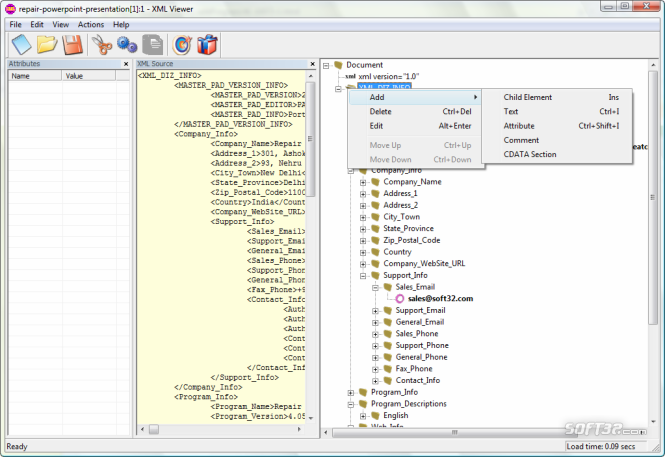Viewport: 665px width, 457px height.
Task: Expand the Address_1 node
Action: pos(363,194)
